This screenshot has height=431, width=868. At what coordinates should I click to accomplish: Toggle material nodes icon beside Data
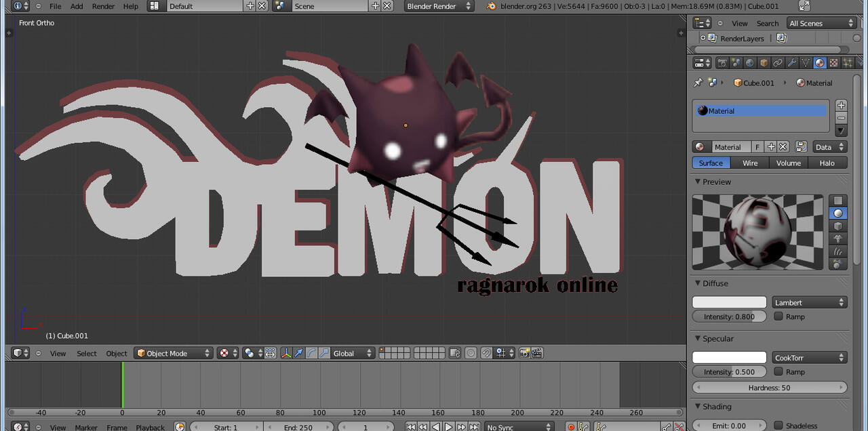801,147
